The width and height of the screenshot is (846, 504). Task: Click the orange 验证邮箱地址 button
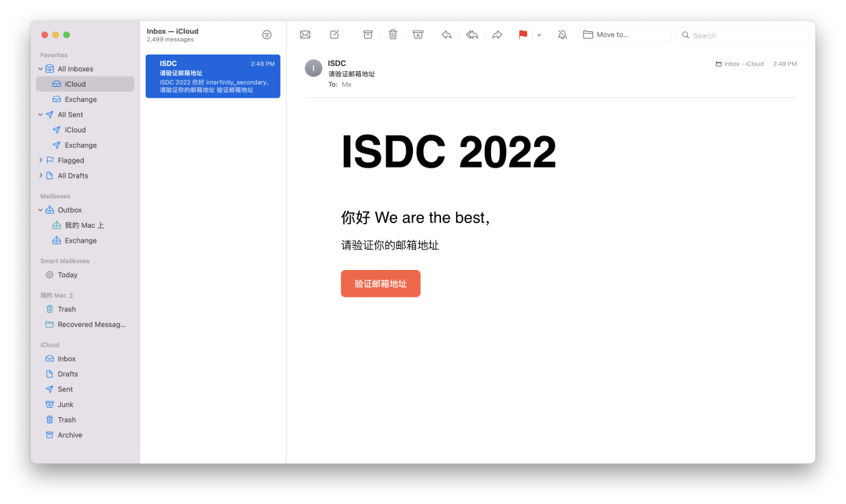381,283
